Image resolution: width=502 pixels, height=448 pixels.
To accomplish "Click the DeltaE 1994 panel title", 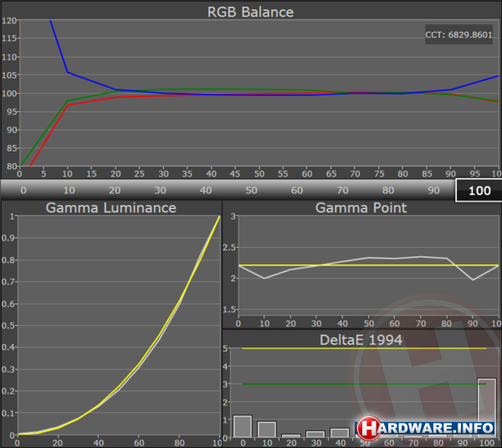I will tap(361, 338).
